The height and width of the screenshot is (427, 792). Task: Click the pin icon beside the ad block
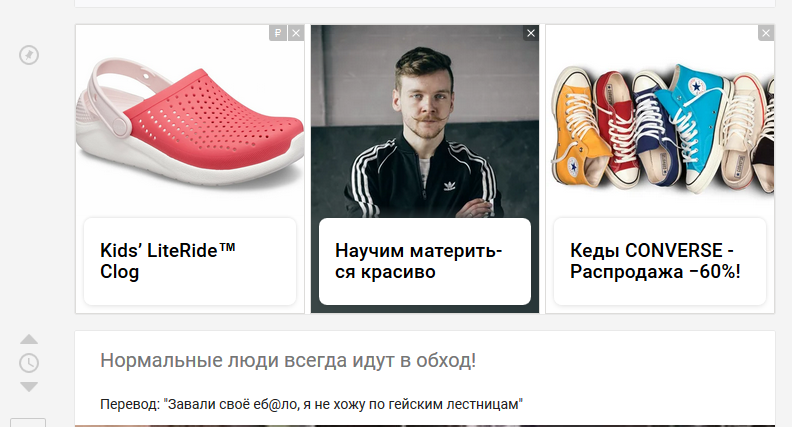29,55
